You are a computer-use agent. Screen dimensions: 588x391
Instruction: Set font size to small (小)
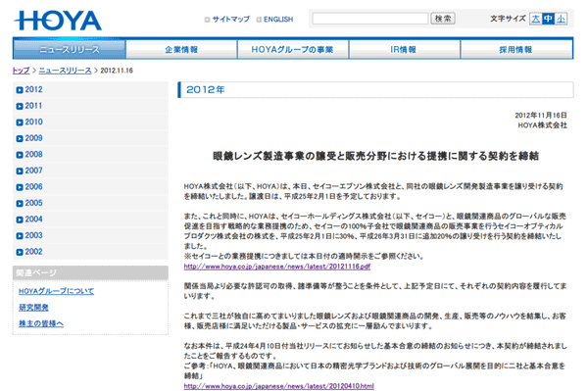coord(561,19)
